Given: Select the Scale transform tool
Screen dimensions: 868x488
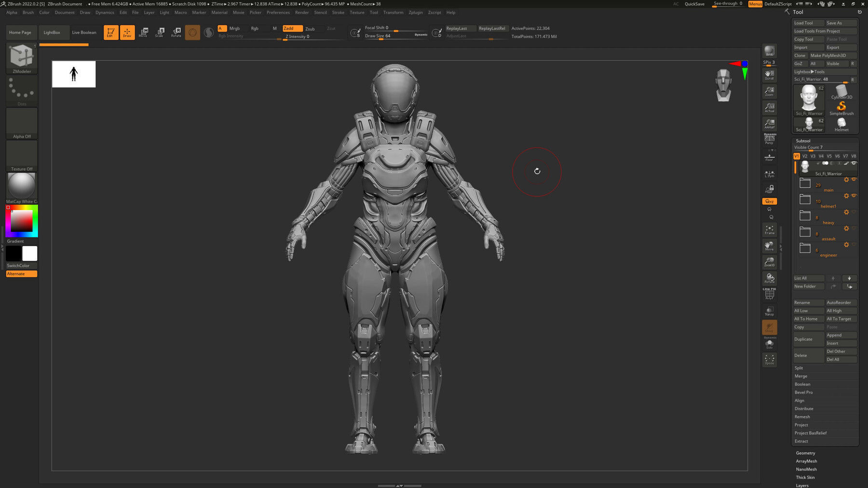Looking at the screenshot, I should tap(160, 32).
